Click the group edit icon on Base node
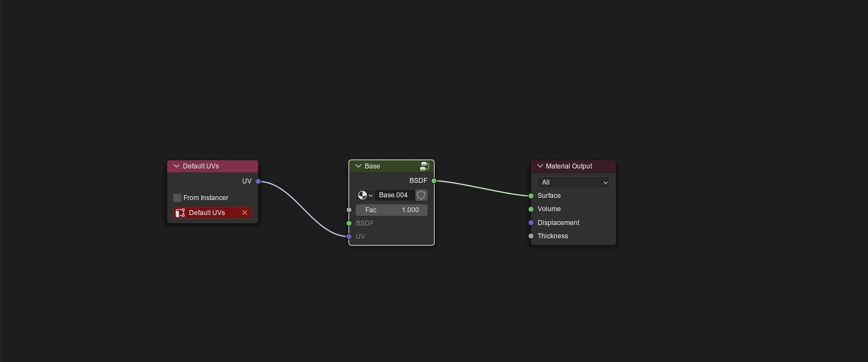Image resolution: width=868 pixels, height=362 pixels. click(425, 166)
